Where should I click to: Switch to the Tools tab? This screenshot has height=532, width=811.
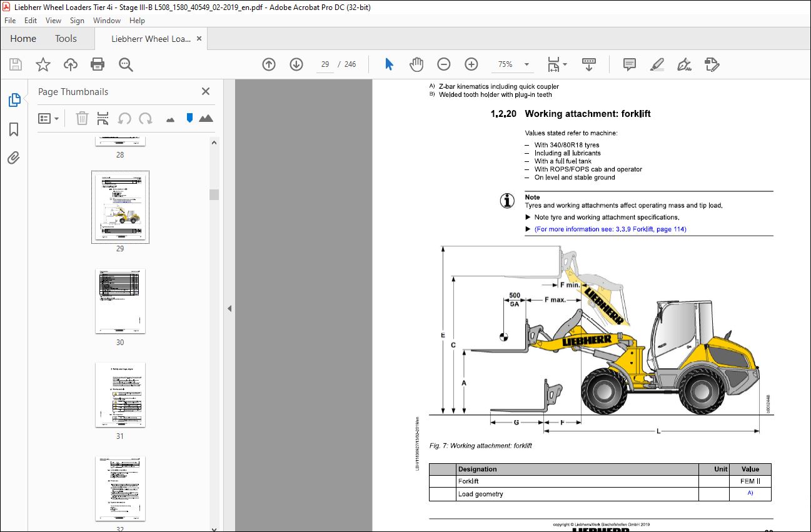tap(66, 39)
